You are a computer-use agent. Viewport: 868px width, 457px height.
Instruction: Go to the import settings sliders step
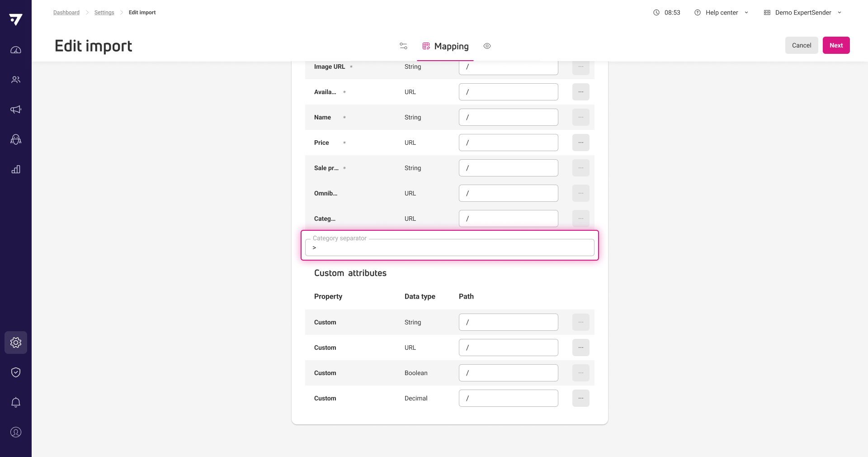click(403, 46)
